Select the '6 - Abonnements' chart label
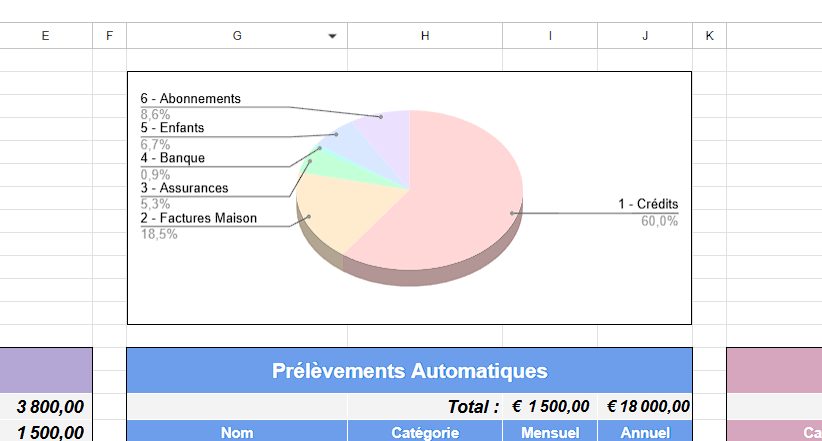 click(x=191, y=99)
